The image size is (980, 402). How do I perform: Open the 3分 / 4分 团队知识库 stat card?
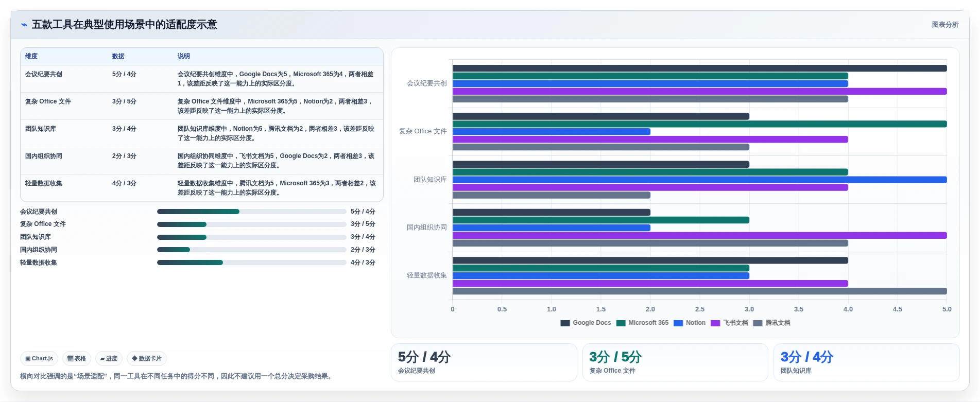pos(866,362)
